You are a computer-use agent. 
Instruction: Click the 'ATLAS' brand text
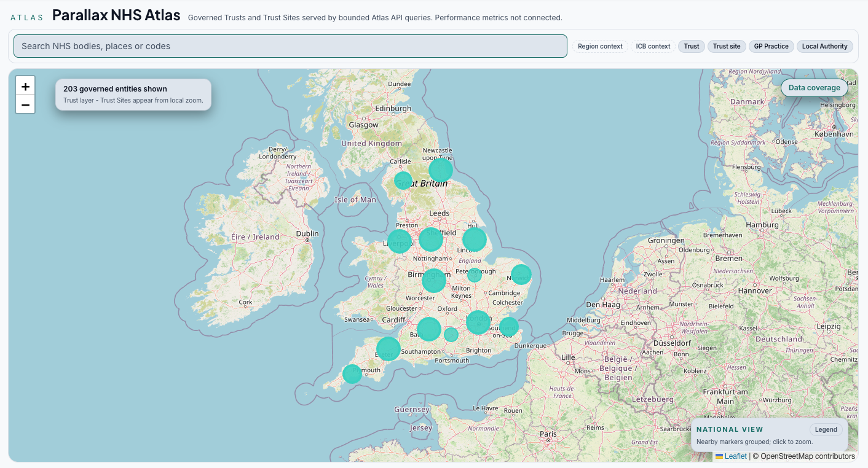[x=27, y=18]
